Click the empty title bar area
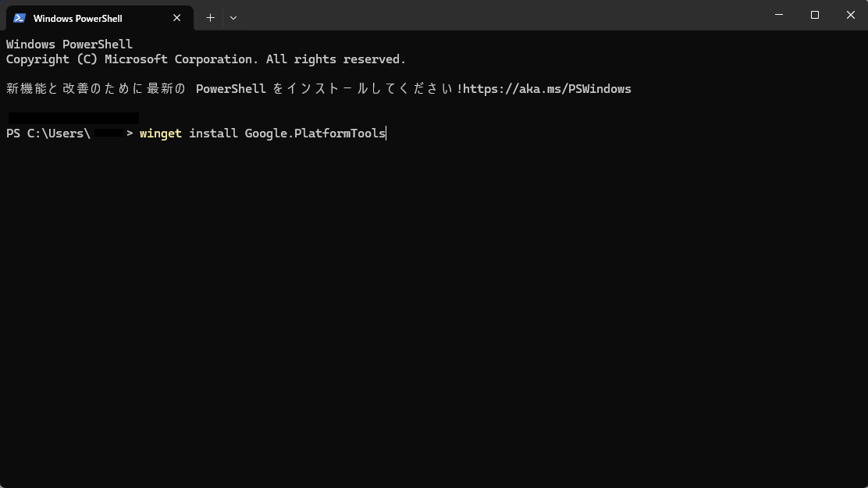The height and width of the screenshot is (488, 868). point(498,15)
